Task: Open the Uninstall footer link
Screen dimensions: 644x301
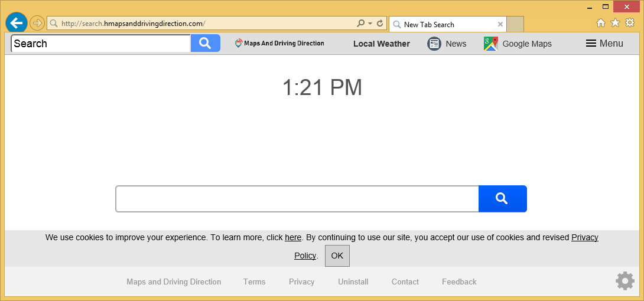Action: (353, 282)
